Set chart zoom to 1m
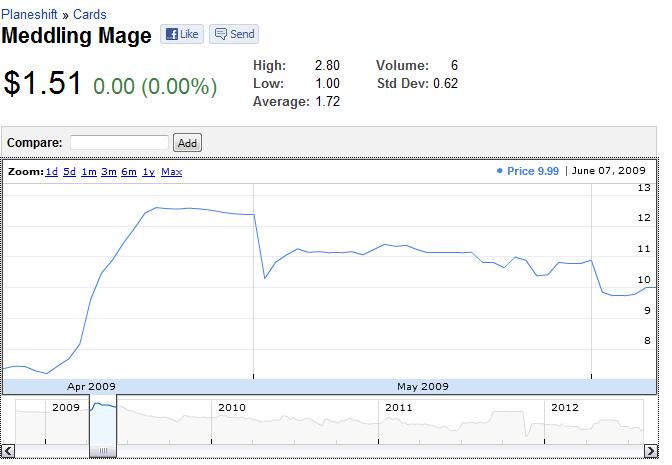Screen dimensions: 672x465 tap(89, 172)
